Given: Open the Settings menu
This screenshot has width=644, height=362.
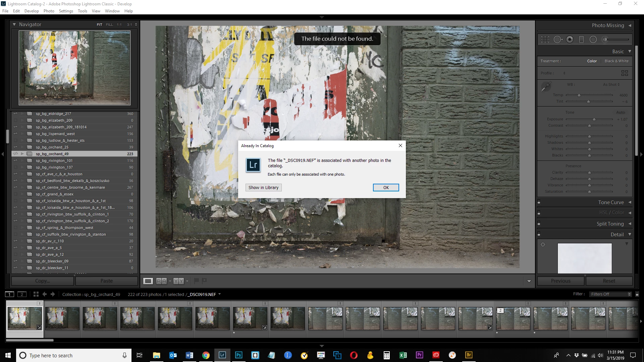Looking at the screenshot, I should 66,11.
